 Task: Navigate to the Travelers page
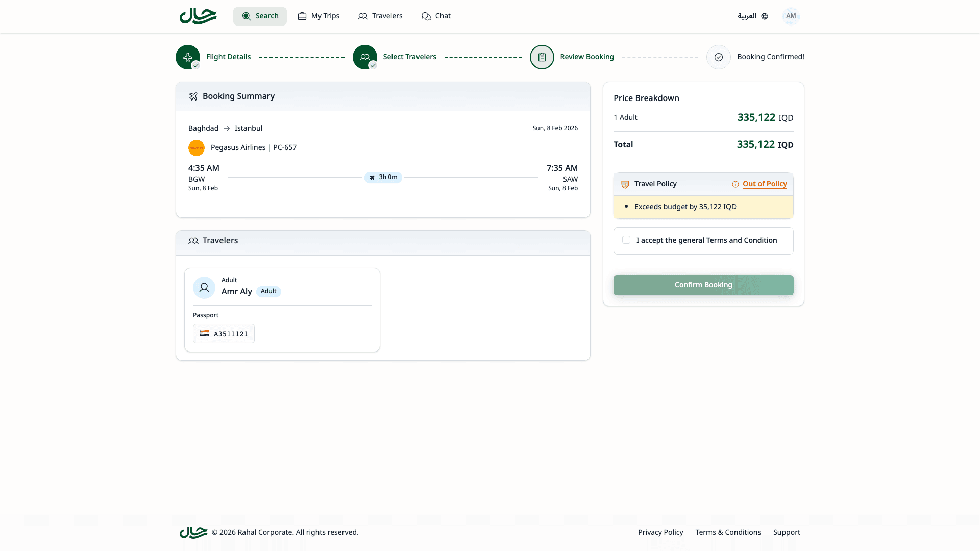click(x=380, y=16)
